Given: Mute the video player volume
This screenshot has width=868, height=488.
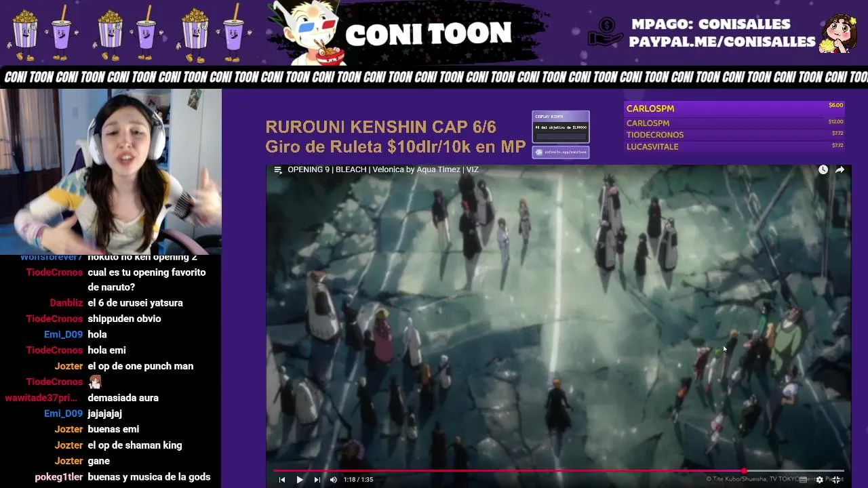Looking at the screenshot, I should [x=333, y=480].
